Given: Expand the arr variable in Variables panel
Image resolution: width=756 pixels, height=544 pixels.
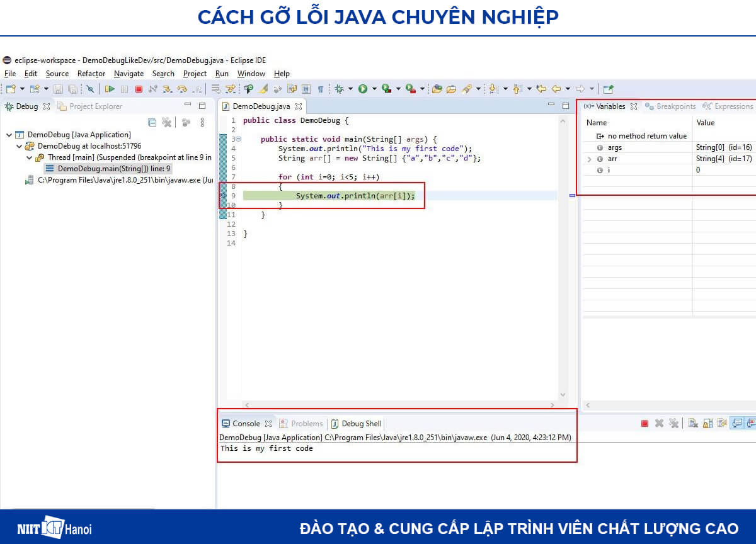Looking at the screenshot, I should (x=589, y=159).
